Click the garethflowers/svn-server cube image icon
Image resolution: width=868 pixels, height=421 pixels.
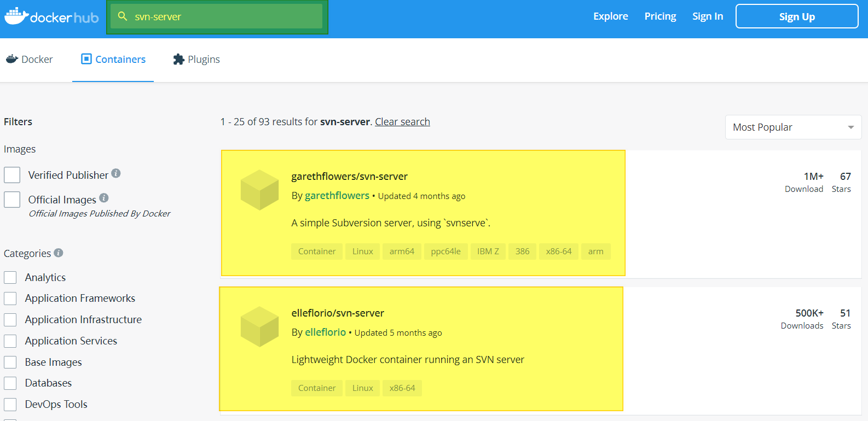[x=260, y=190]
